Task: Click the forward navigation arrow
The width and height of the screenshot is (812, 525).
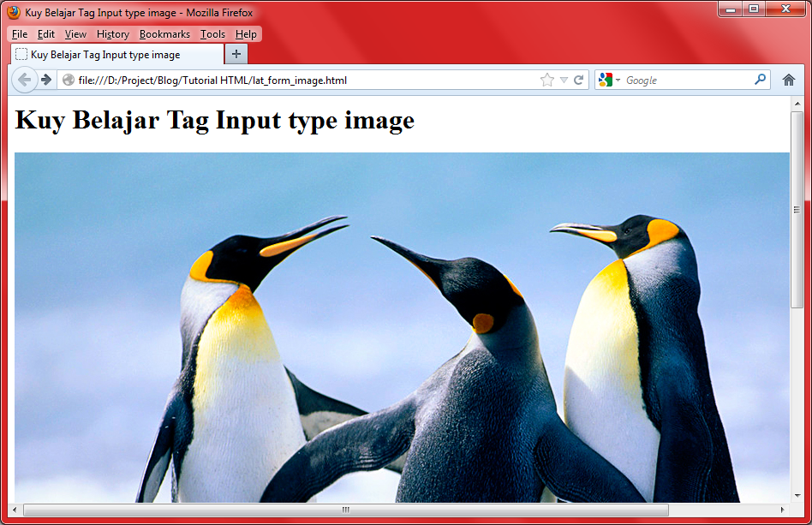Action: pyautogui.click(x=45, y=79)
